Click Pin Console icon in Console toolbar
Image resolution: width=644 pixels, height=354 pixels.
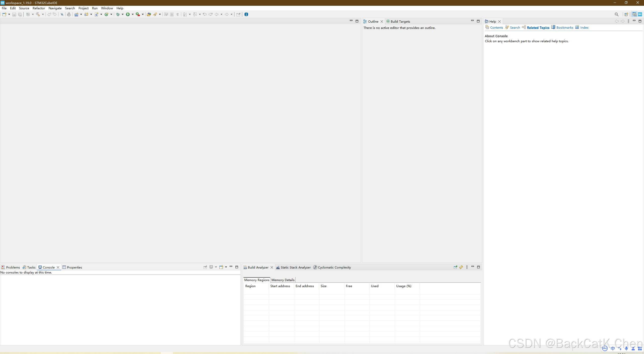tap(205, 267)
